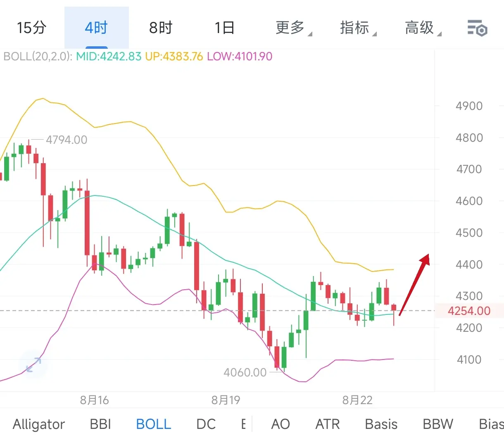504x438 pixels.
Task: Select the Alligator indicator
Action: tap(39, 424)
